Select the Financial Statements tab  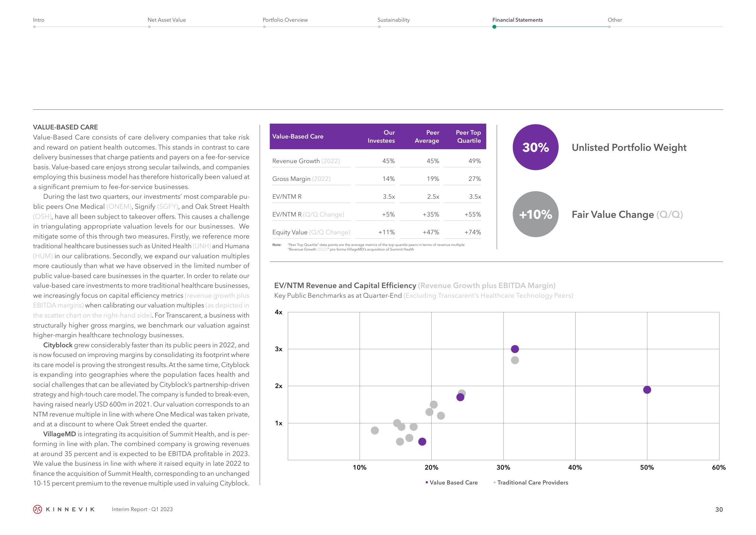(x=518, y=20)
